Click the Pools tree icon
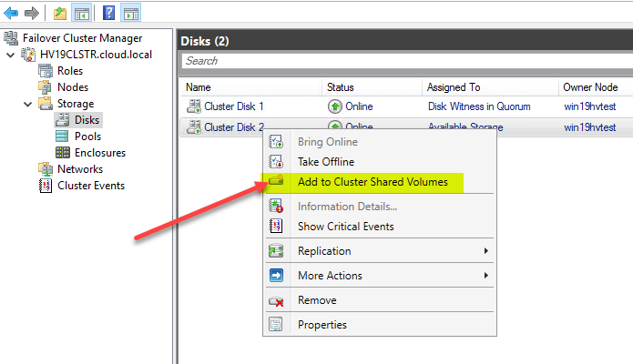Screen dimensions: 633x364 click(x=62, y=136)
